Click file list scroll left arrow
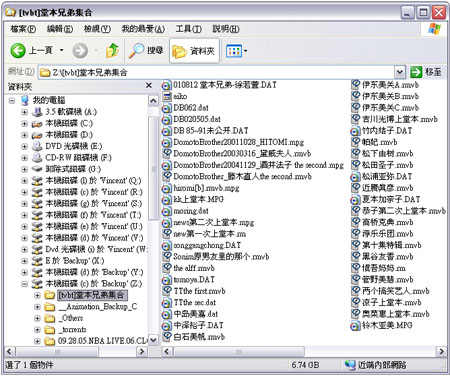The height and width of the screenshot is (376, 450). 167,351
